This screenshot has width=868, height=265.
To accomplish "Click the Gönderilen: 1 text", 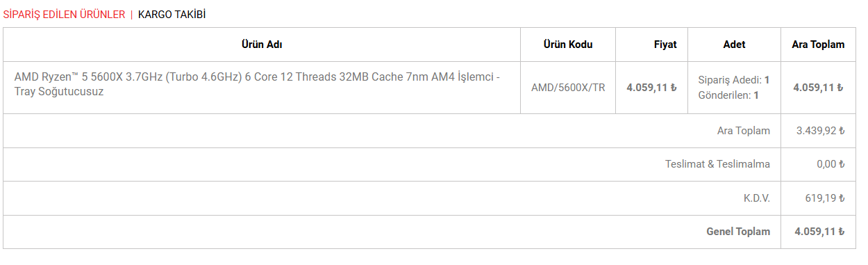I will [x=728, y=95].
